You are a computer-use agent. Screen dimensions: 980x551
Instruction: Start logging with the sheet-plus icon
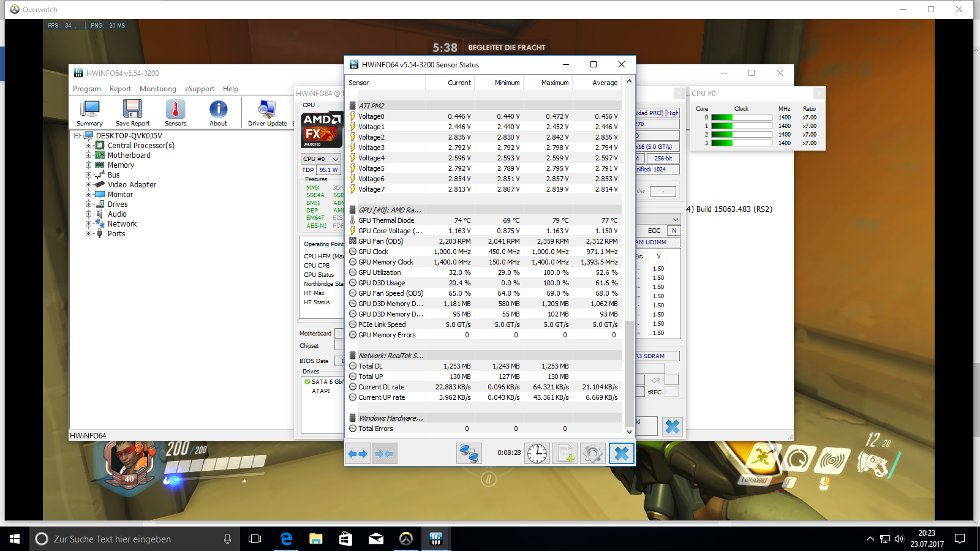click(x=565, y=454)
